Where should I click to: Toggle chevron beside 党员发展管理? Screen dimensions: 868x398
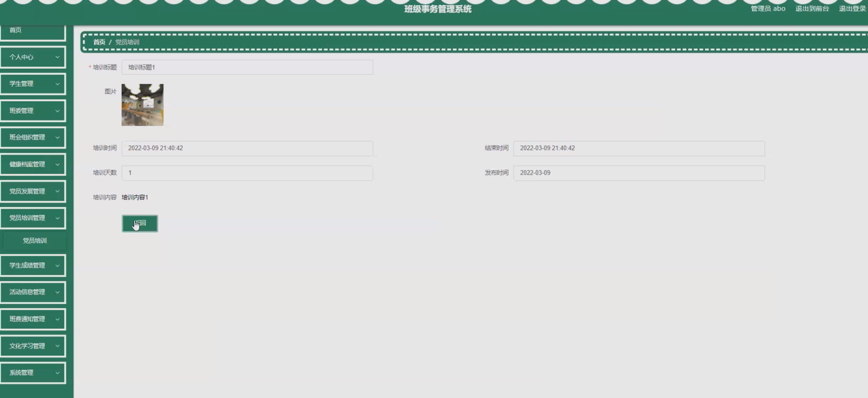58,191
